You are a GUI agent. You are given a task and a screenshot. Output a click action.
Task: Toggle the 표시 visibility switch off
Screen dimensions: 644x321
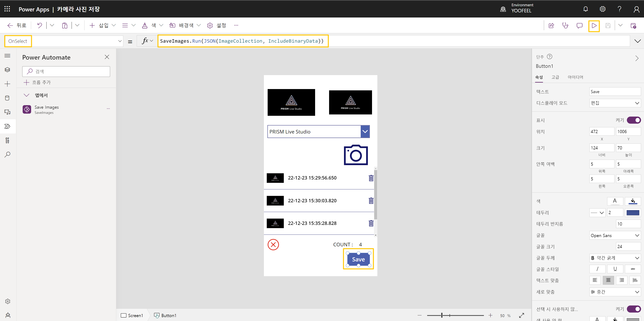(x=634, y=120)
